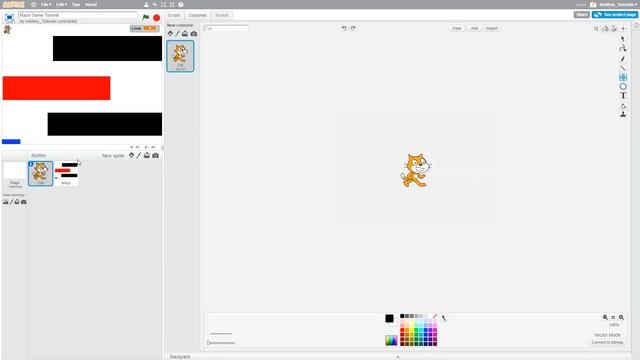This screenshot has height=360, width=640.
Task: Click set costume center crosshair icon
Action: point(623,28)
